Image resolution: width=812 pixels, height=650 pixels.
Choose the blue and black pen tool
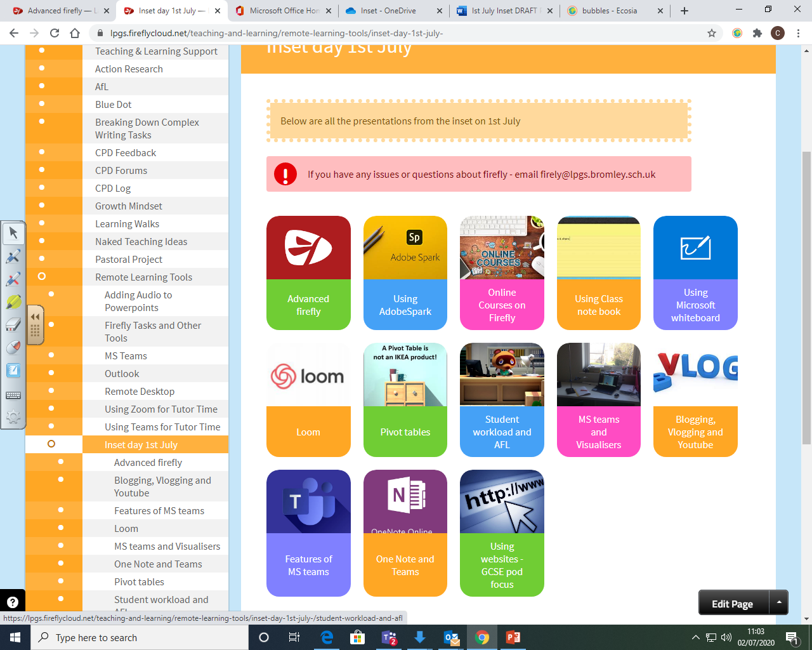point(13,256)
